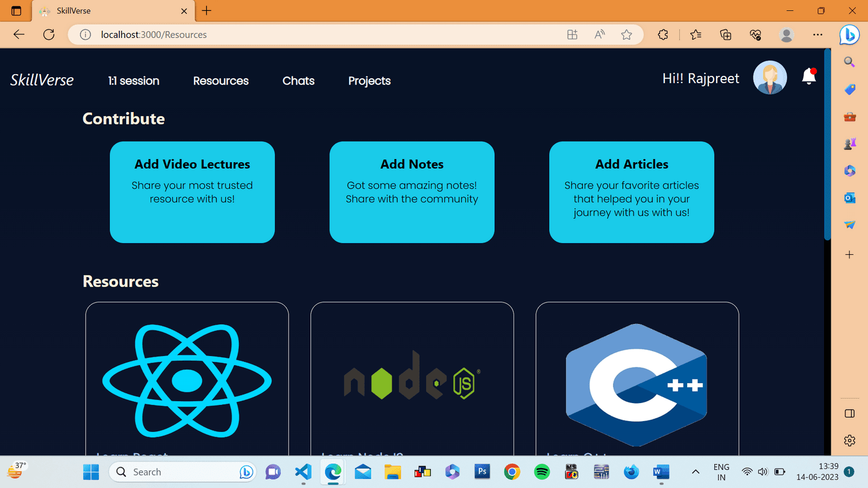
Task: Open tab actions menu icon
Action: [x=16, y=11]
